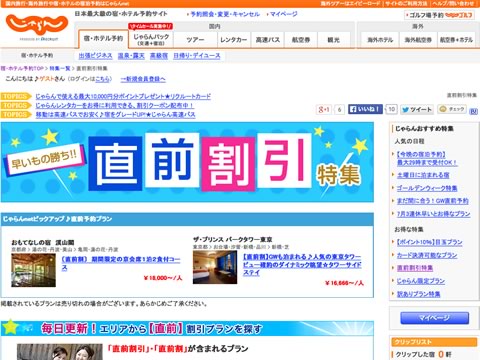Open カード決済可能なプラン link
Viewport: 480px width, 360px height.
point(427,255)
